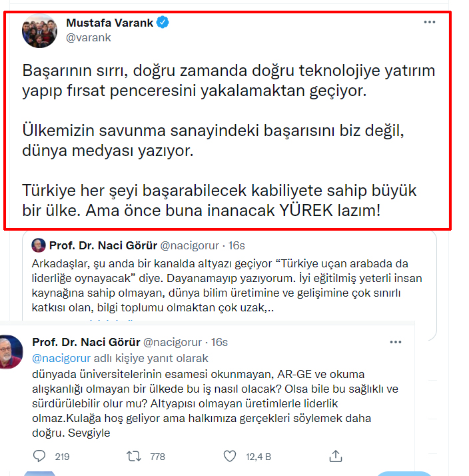Like the tweet with 12,4 B likes
Screen dimensions: 469x476
[x=230, y=456]
